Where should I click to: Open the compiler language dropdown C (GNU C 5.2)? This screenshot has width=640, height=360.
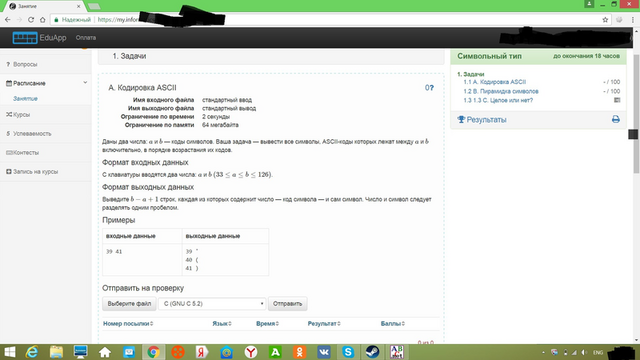[212, 304]
